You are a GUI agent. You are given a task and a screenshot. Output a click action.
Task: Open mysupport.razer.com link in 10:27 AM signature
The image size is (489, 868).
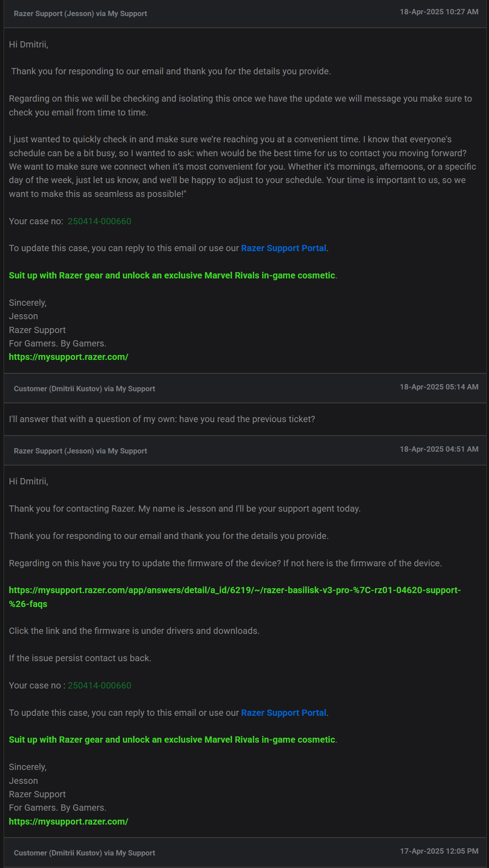[x=68, y=357]
